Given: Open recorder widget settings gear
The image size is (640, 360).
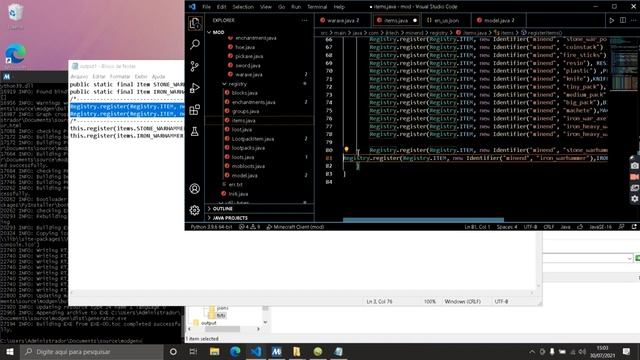Looking at the screenshot, I should (634, 199).
